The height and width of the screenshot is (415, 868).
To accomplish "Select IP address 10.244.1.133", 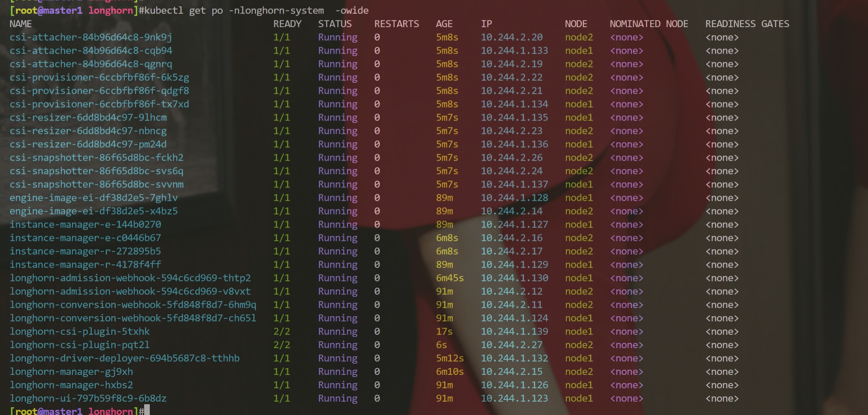I will point(514,51).
